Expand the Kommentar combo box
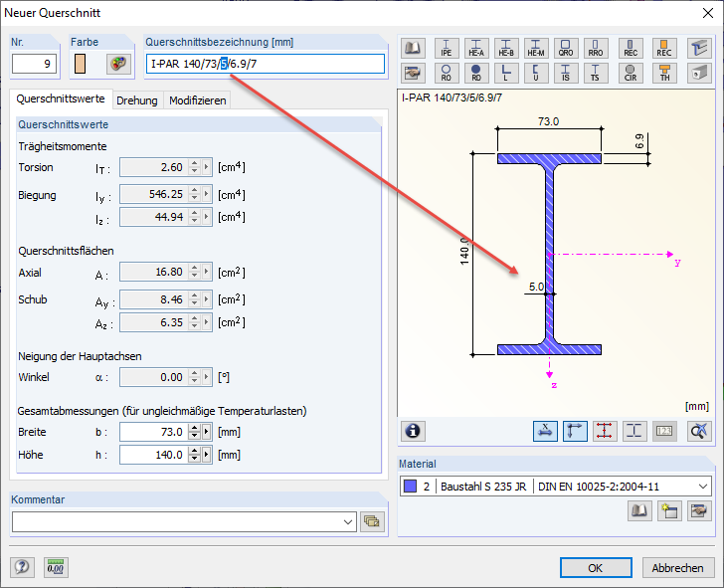 (348, 522)
